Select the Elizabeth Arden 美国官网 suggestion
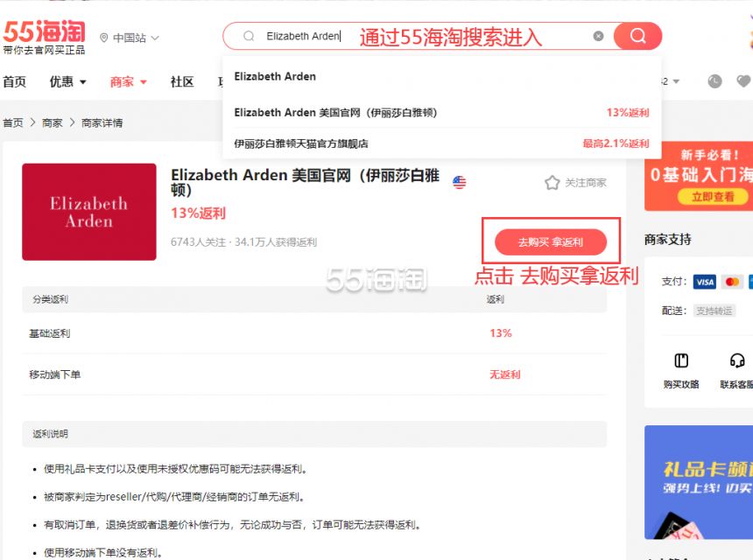Viewport: 753px width, 560px height. point(441,112)
